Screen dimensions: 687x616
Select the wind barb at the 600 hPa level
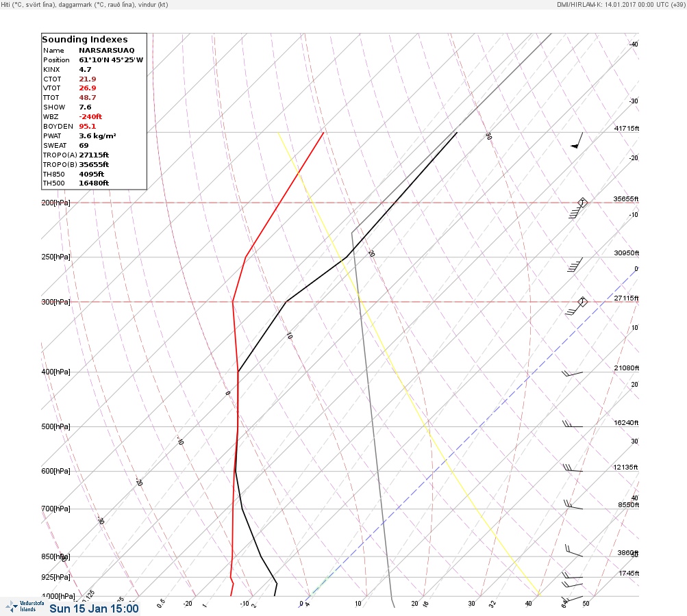coord(572,468)
